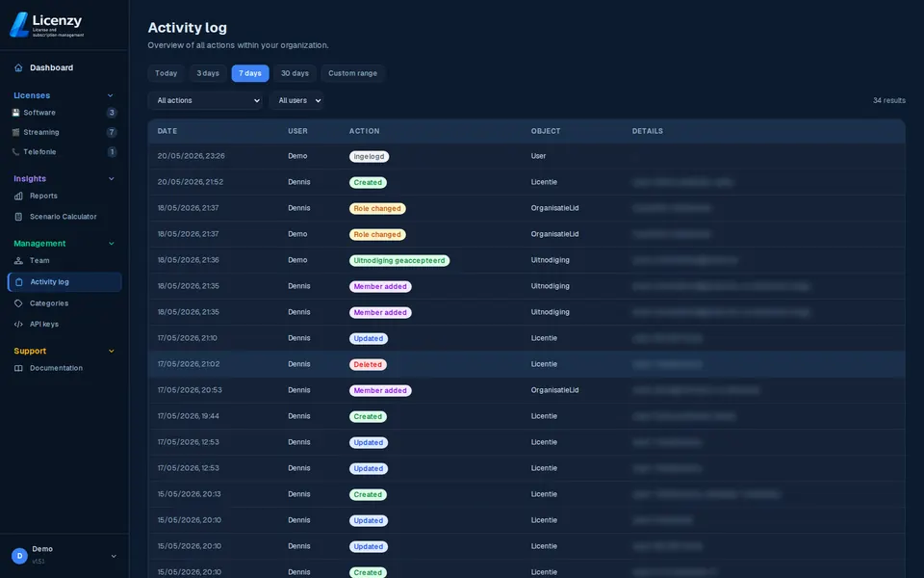Click Updated badge on 17/05/2026, 21:10 row
The width and height of the screenshot is (924, 578).
(x=369, y=338)
